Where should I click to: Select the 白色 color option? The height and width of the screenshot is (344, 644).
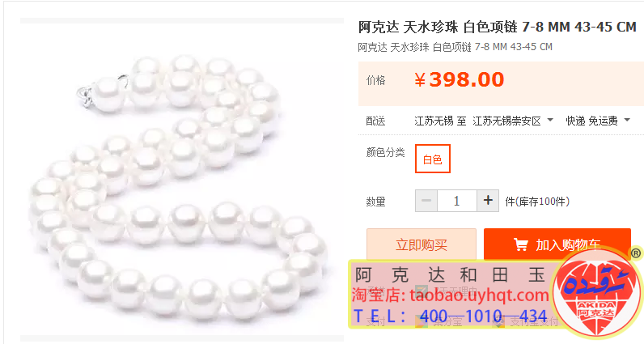pyautogui.click(x=433, y=159)
